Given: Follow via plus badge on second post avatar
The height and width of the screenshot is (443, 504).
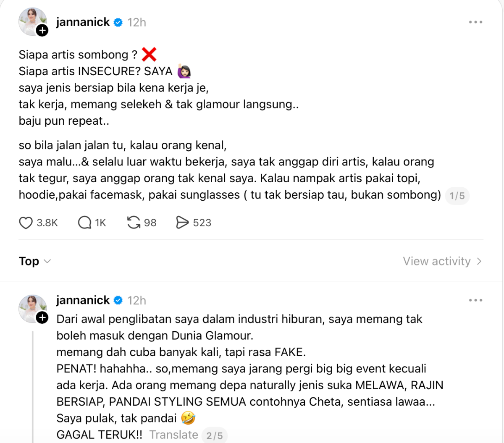Looking at the screenshot, I should click(x=42, y=317).
